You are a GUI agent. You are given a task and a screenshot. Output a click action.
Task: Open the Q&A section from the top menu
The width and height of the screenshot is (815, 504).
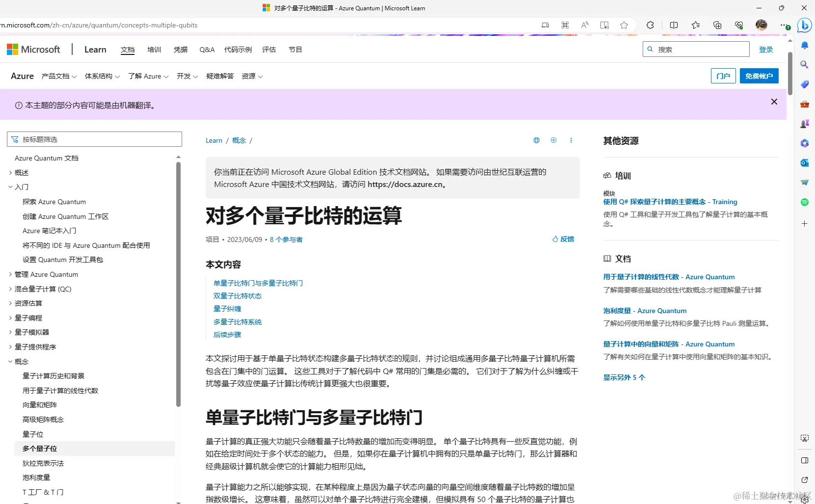[207, 49]
